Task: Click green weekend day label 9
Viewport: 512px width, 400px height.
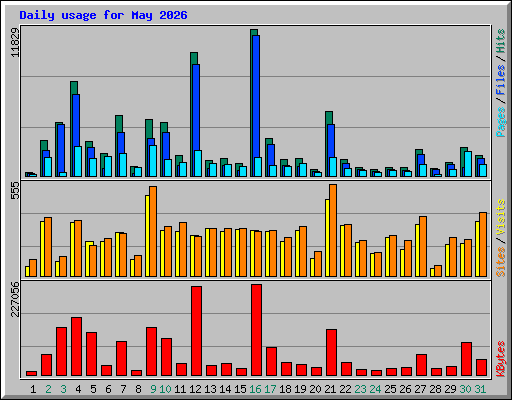Action: [x=153, y=389]
